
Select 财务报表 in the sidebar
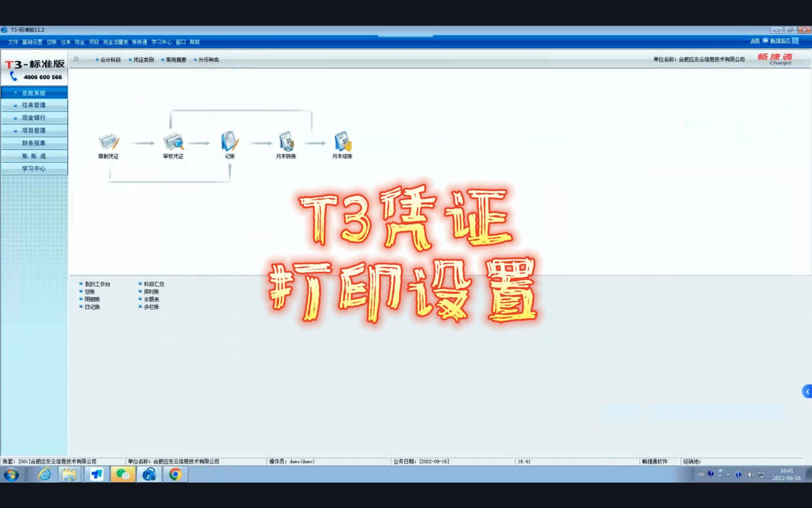33,143
